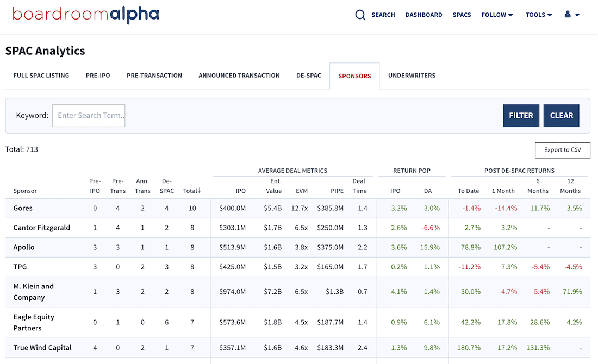Click the Total: 713 count text

(22, 149)
